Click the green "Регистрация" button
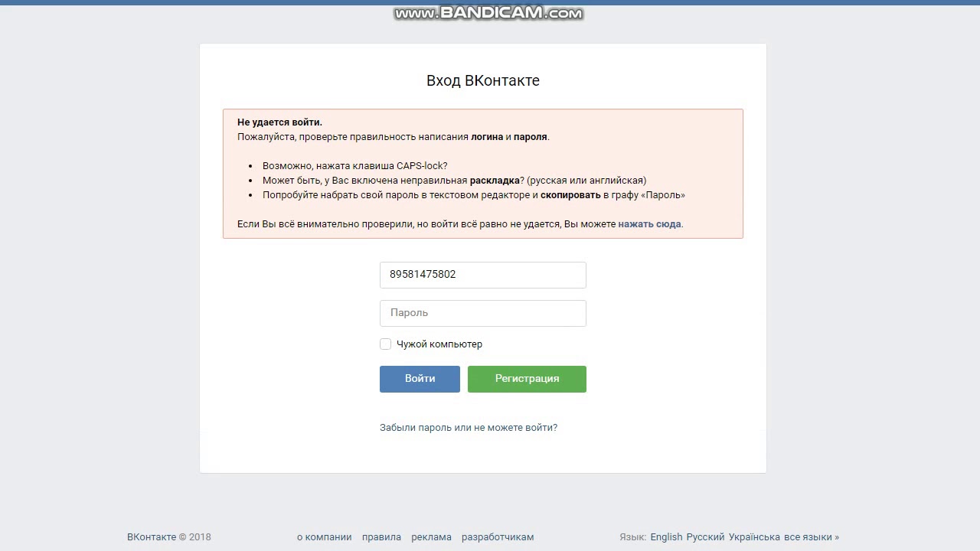Image resolution: width=980 pixels, height=551 pixels. pos(527,379)
